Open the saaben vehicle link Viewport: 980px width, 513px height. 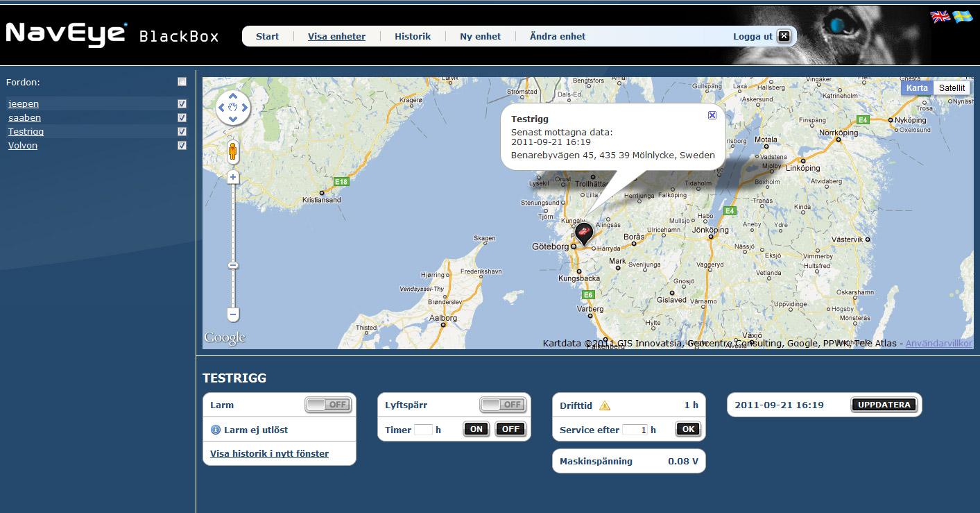click(24, 118)
